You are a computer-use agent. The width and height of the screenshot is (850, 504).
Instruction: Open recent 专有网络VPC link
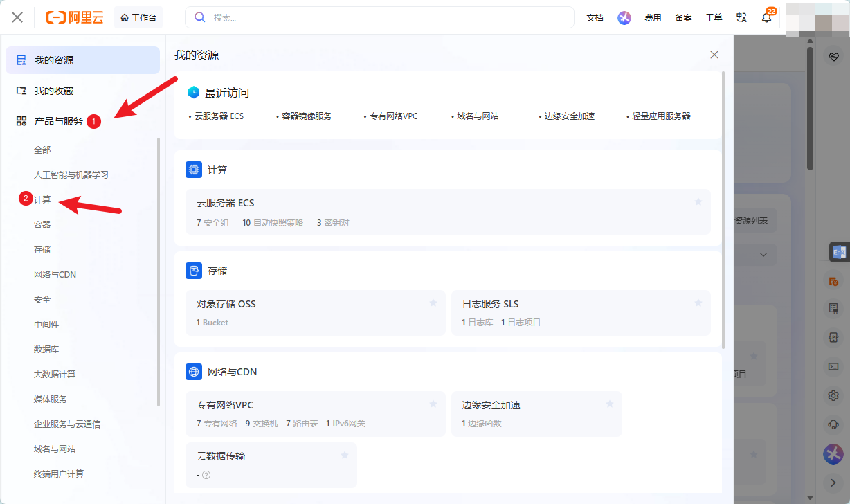pyautogui.click(x=393, y=116)
